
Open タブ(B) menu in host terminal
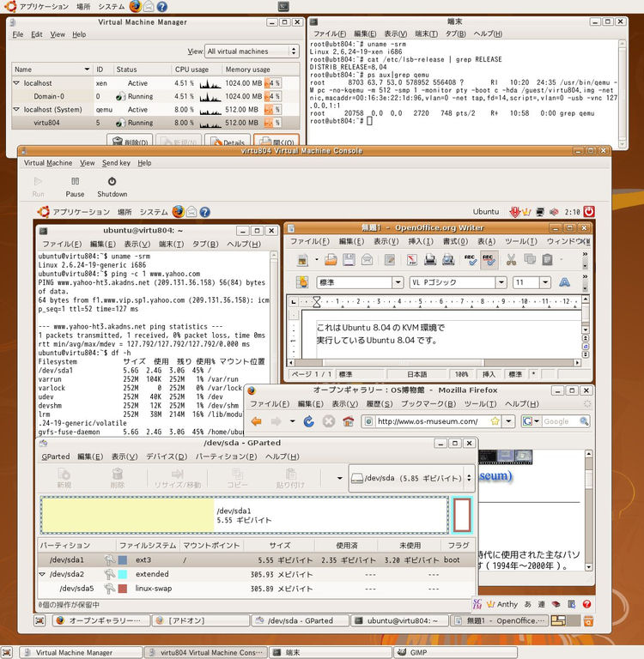tap(455, 33)
